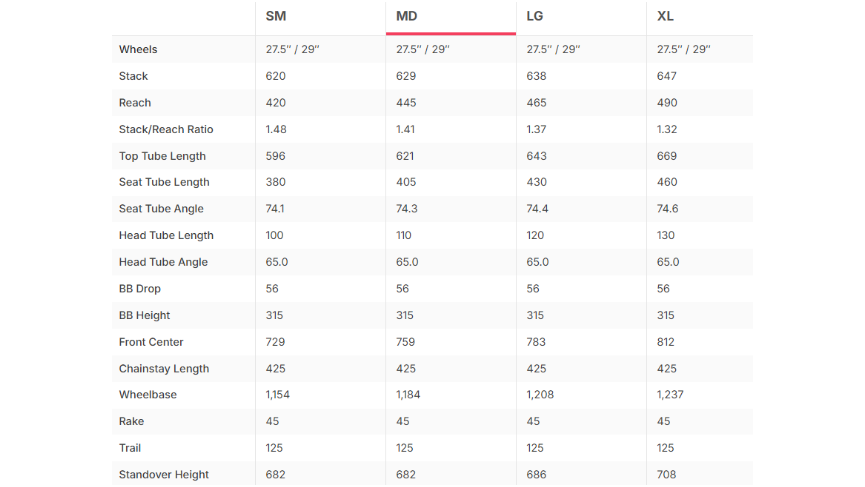Switch to the LG size tab
Viewport: 865px width, 487px height.
click(535, 16)
